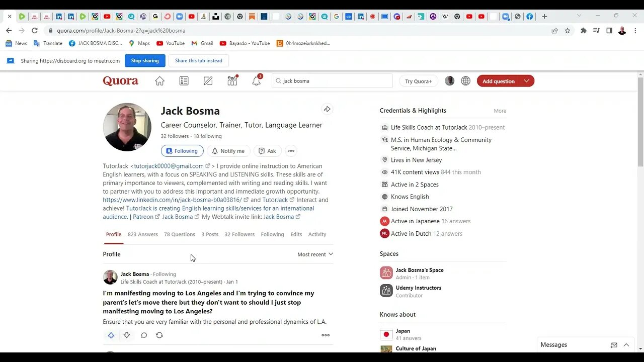Open account avatar menu in navbar

pyautogui.click(x=450, y=81)
